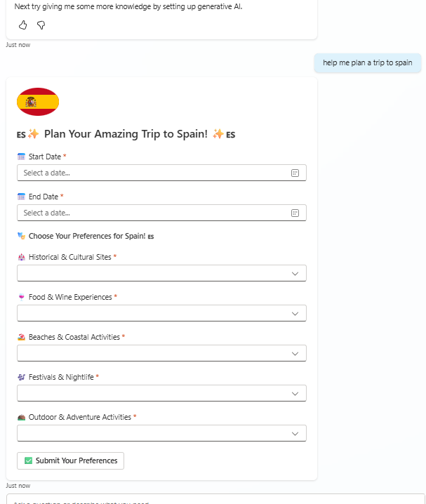This screenshot has width=426, height=504.
Task: Expand the Historical & Cultural Sites dropdown
Action: (x=161, y=273)
